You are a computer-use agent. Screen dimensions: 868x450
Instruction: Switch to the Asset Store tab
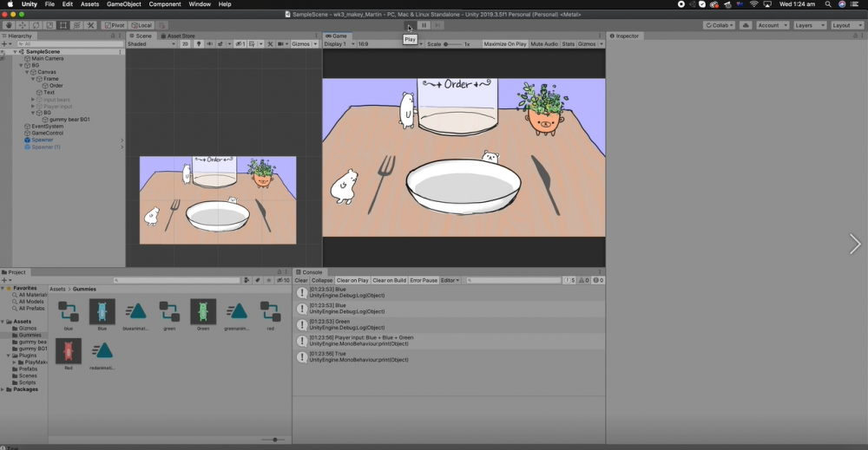180,36
